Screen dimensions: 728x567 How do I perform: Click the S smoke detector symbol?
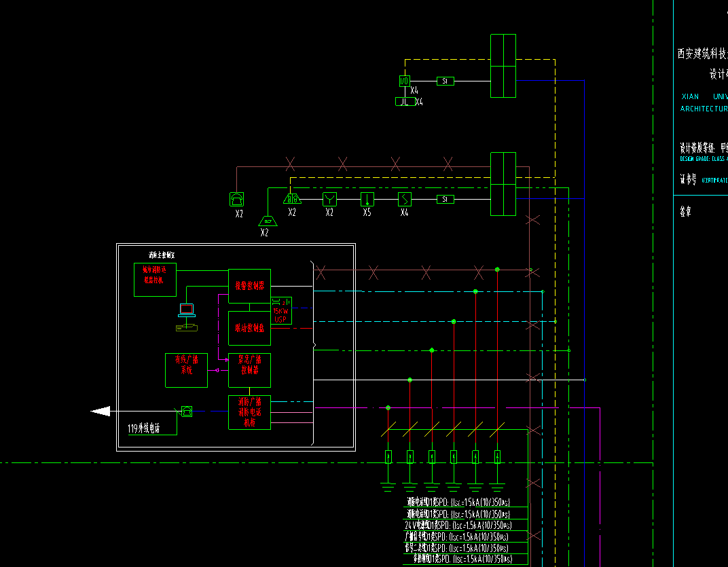click(x=405, y=199)
